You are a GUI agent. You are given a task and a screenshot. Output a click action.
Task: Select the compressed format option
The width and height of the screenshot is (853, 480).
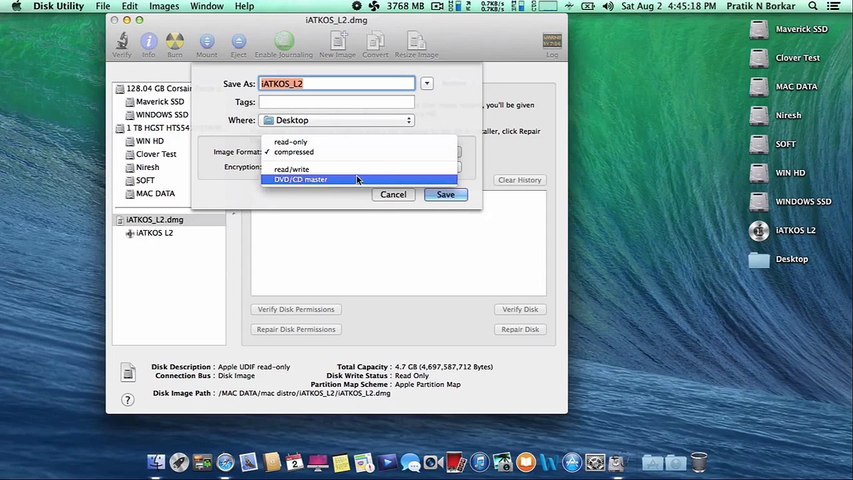pyautogui.click(x=294, y=152)
